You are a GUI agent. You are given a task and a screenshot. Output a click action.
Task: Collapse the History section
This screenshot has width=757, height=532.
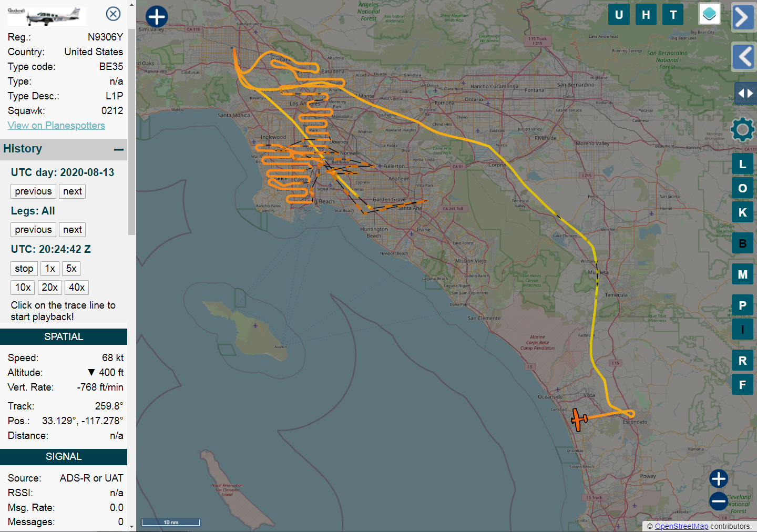coord(119,149)
